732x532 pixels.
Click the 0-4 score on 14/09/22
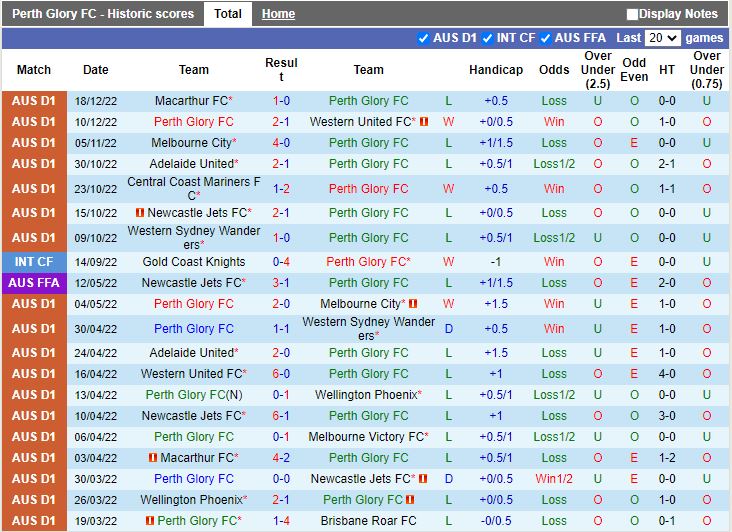pyautogui.click(x=281, y=262)
